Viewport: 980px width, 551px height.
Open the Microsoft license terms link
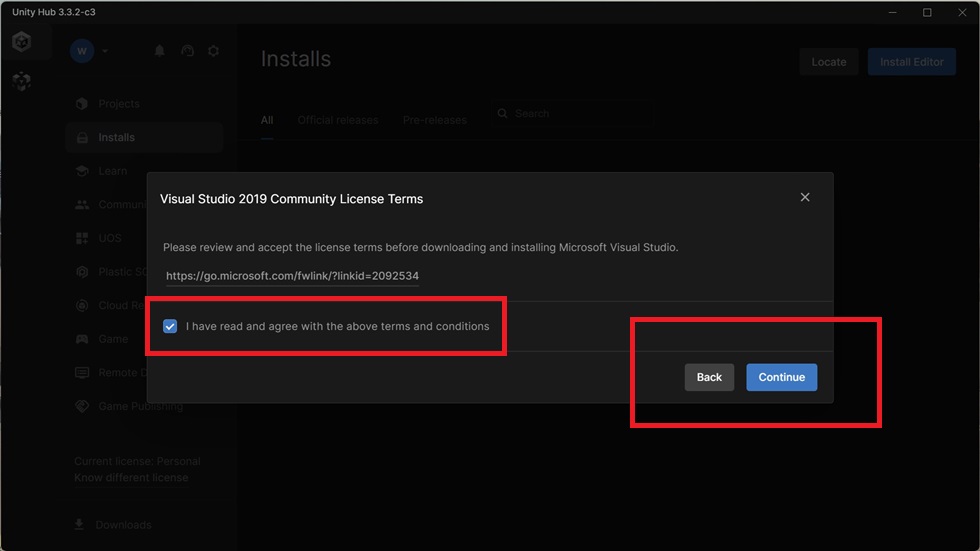(292, 276)
